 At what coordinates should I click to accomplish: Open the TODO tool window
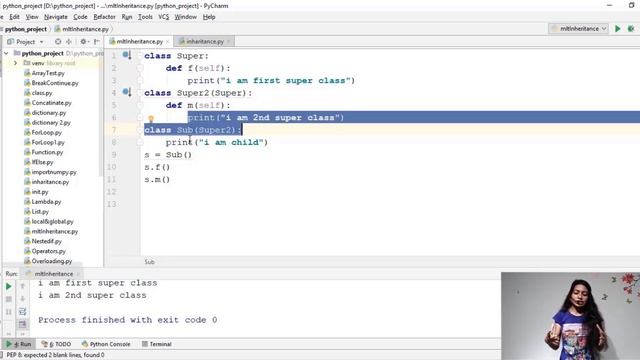point(57,344)
